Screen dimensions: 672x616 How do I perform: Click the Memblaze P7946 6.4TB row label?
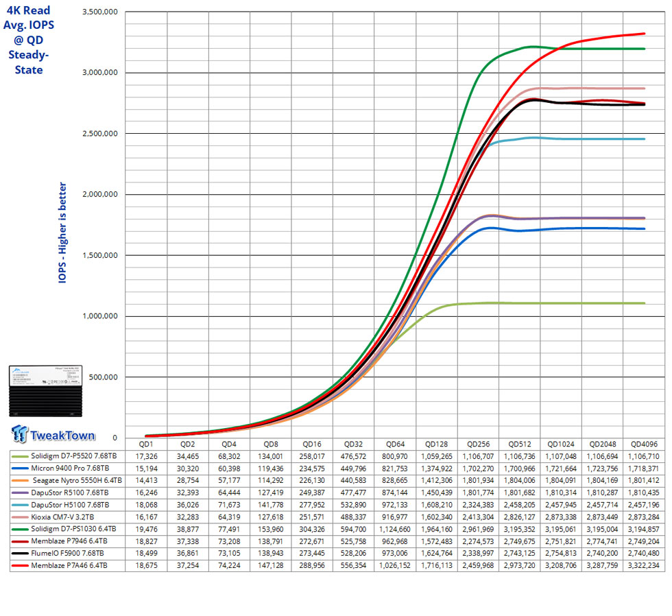(x=69, y=541)
